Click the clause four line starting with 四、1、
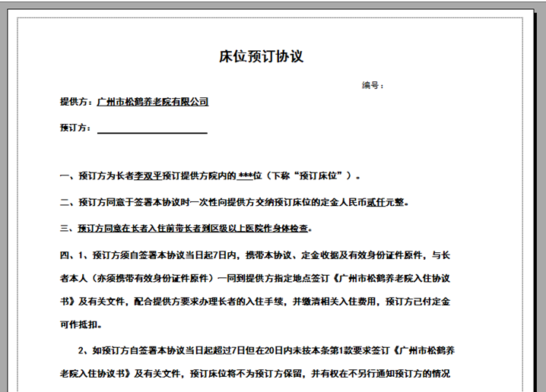The image size is (546, 392). coord(255,255)
